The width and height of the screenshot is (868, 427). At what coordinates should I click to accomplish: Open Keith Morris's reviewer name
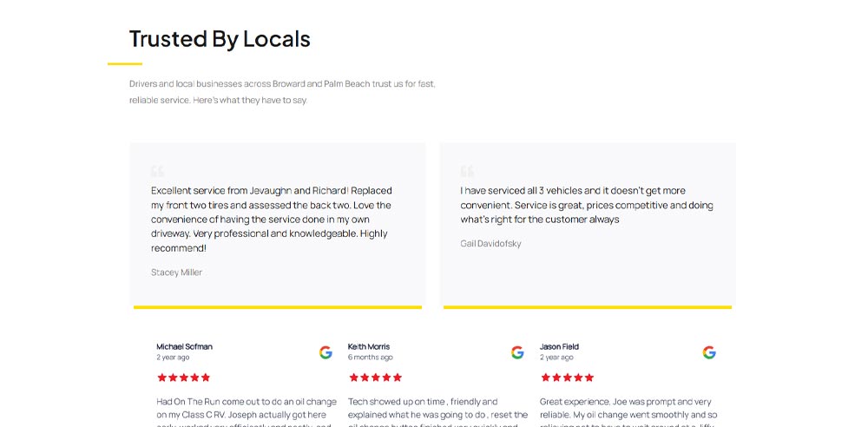click(x=369, y=346)
